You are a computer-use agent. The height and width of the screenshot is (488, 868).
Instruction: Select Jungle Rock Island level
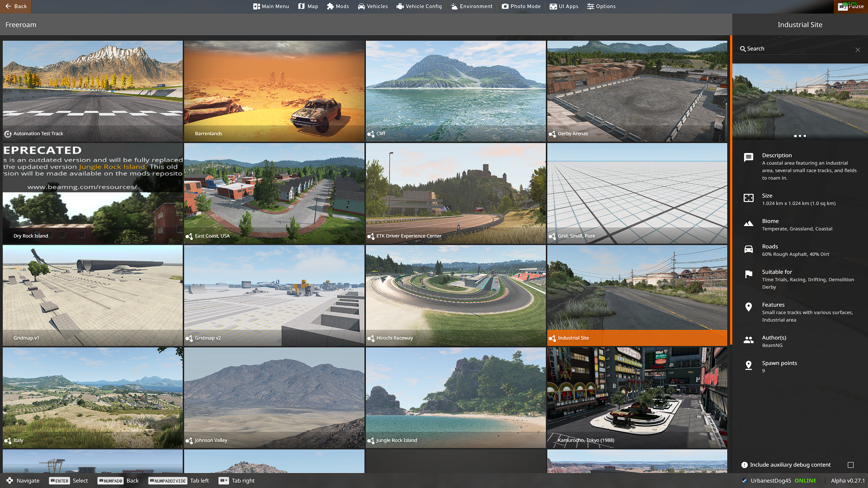pos(456,398)
